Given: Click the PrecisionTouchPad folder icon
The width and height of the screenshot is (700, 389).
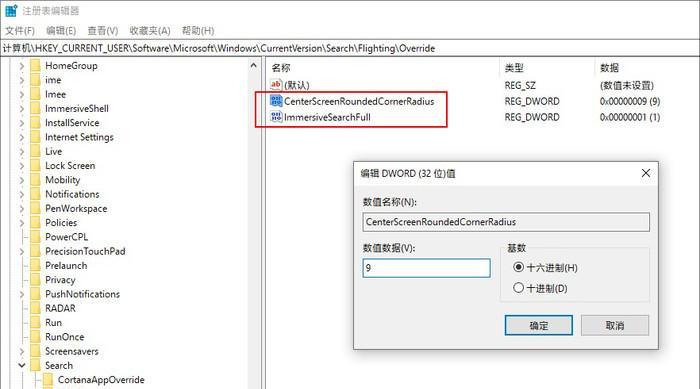Looking at the screenshot, I should point(36,251).
